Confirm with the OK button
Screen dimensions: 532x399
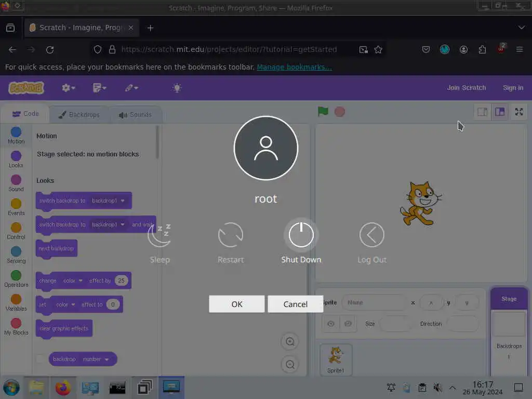[x=237, y=304]
